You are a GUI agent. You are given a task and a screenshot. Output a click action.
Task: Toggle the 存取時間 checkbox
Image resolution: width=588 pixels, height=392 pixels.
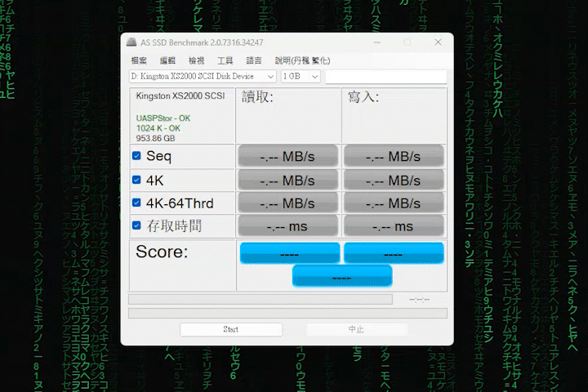coord(136,225)
